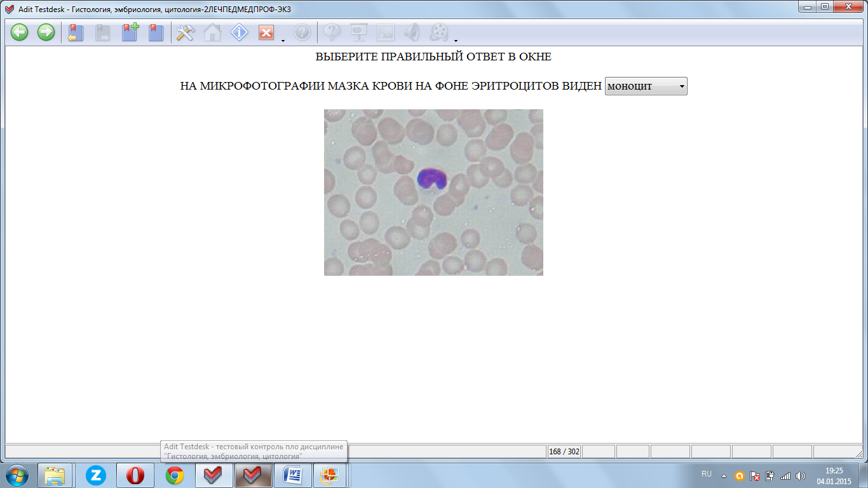
Task: Click the greyed home icon
Action: point(212,32)
